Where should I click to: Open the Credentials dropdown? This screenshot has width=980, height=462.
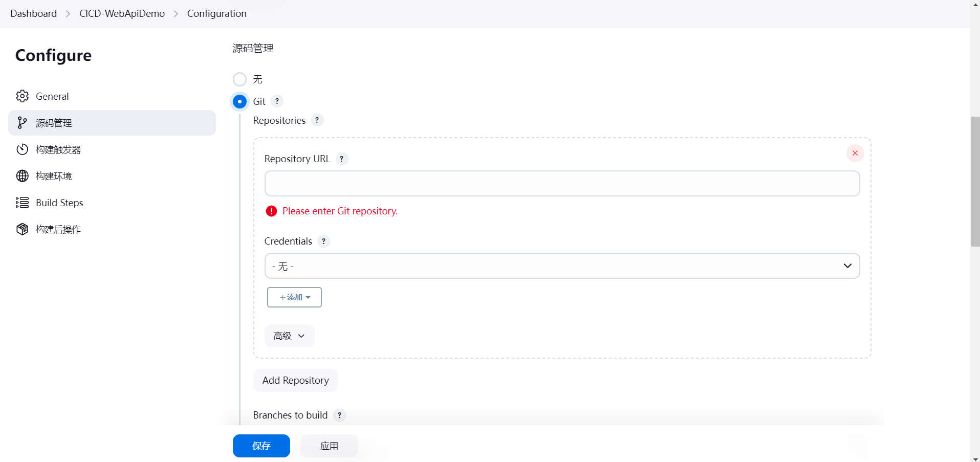click(561, 266)
